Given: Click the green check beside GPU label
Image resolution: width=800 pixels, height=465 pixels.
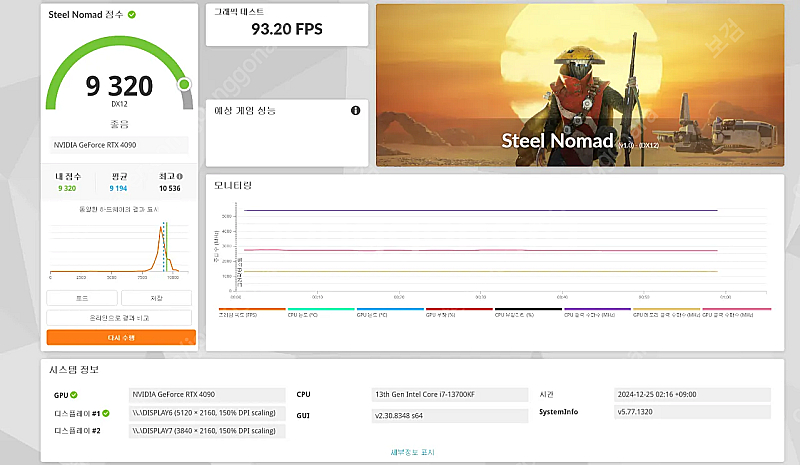Looking at the screenshot, I should point(74,395).
